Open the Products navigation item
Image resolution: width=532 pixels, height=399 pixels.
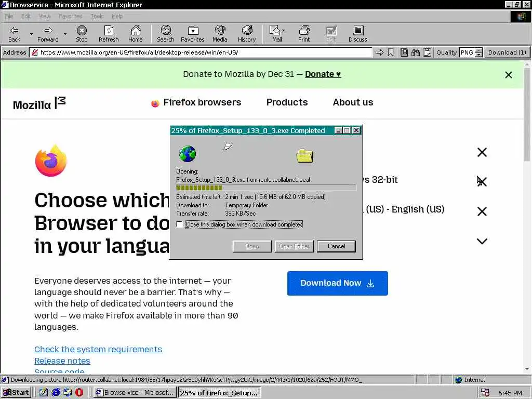287,102
